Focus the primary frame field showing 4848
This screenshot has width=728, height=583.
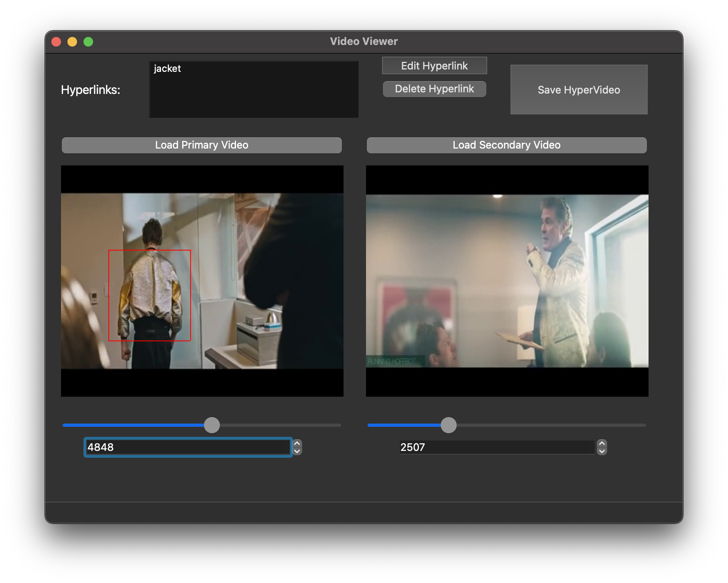click(x=188, y=447)
